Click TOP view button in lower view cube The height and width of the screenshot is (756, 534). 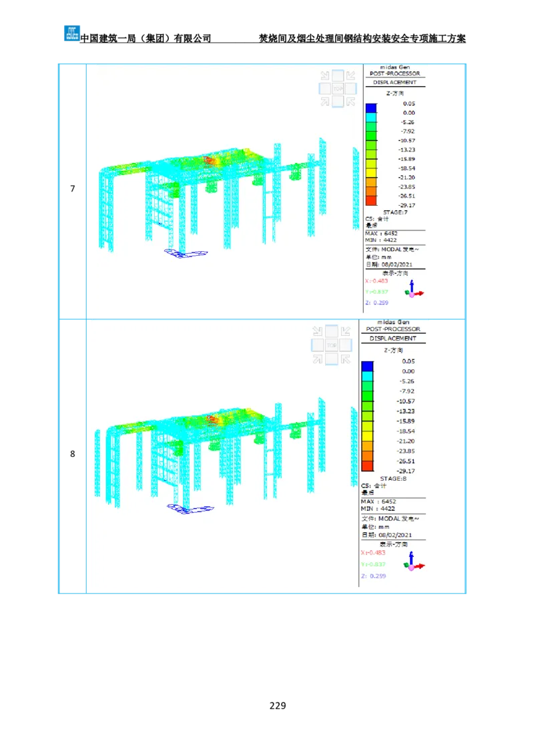pyautogui.click(x=331, y=345)
